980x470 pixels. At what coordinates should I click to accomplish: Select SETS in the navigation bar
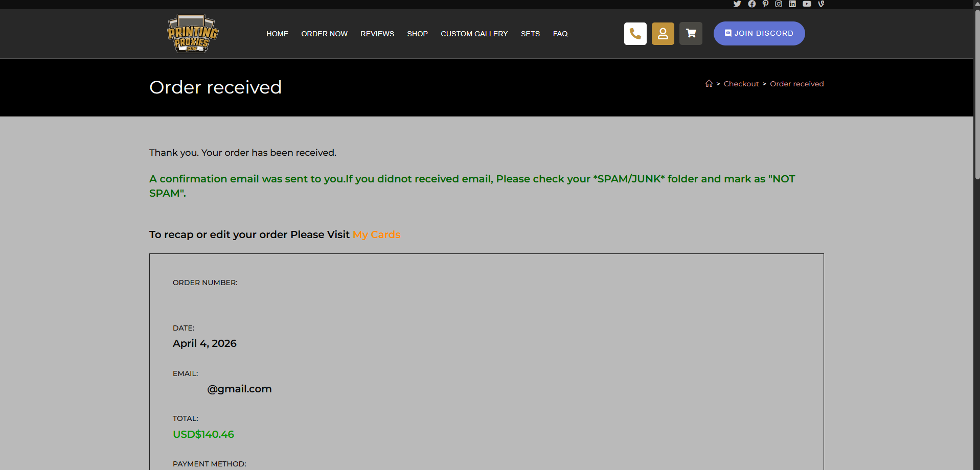tap(530, 34)
